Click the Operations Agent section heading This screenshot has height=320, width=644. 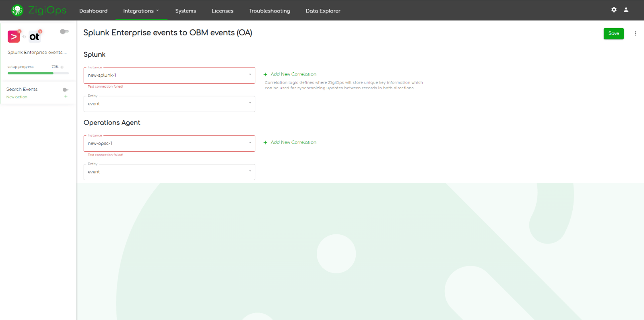112,123
